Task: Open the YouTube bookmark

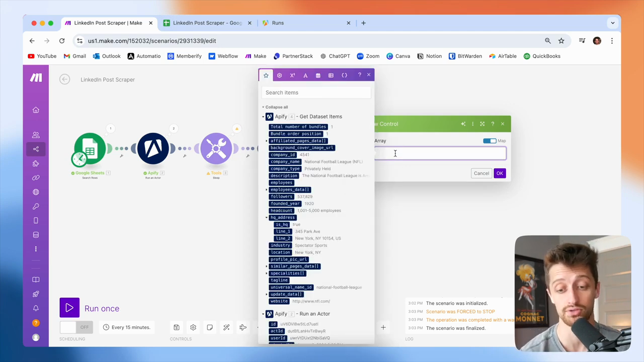Action: (42, 56)
